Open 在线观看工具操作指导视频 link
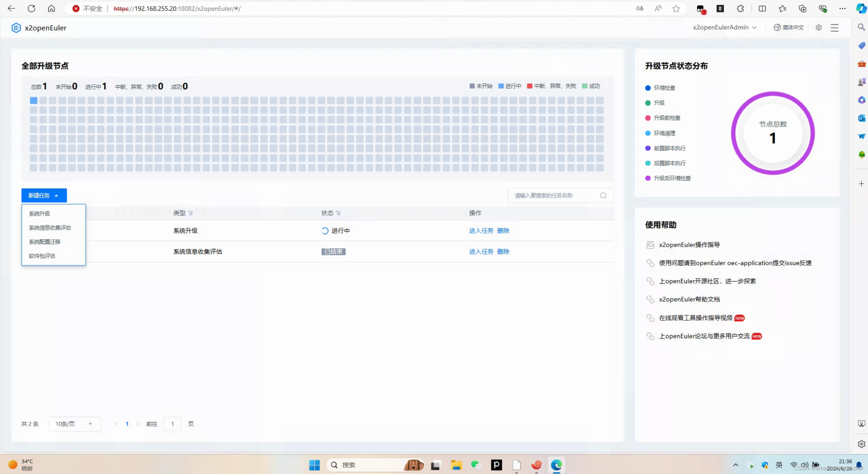Screen dimensions: 868x474 coord(696,318)
